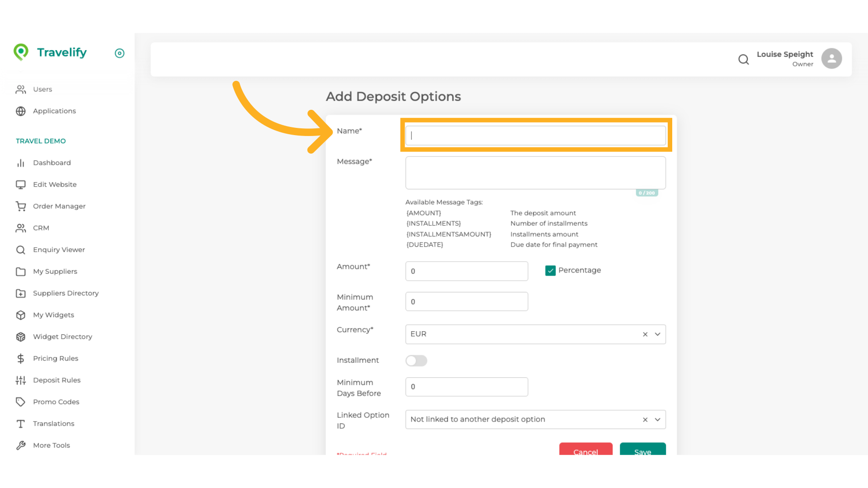The width and height of the screenshot is (868, 488).
Task: Open the user avatar profile icon
Action: point(831,59)
